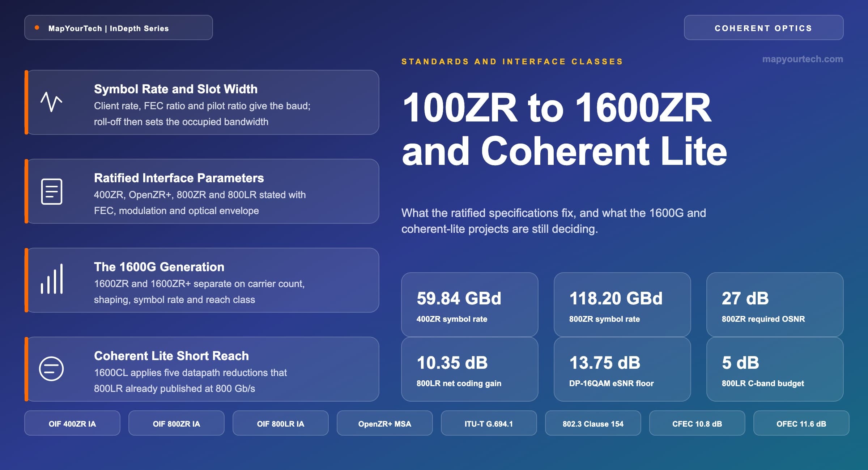Select the 802.3 Clause 154 tag

tap(593, 423)
